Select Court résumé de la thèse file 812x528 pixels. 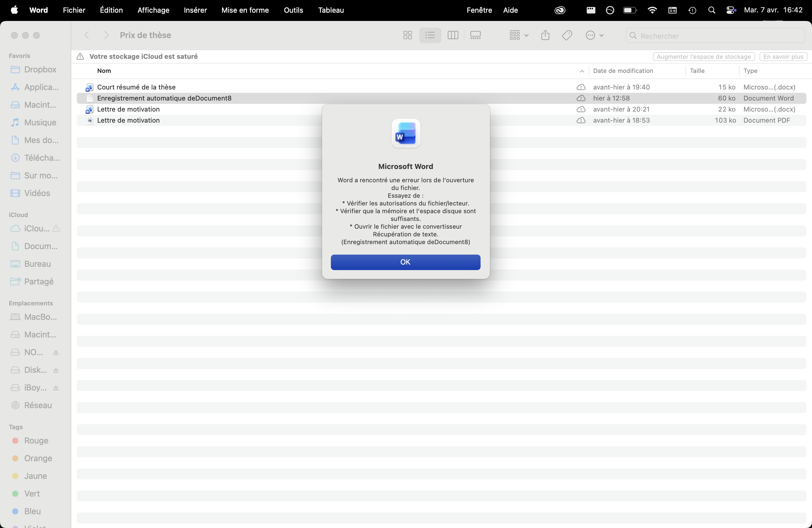tap(441, 87)
